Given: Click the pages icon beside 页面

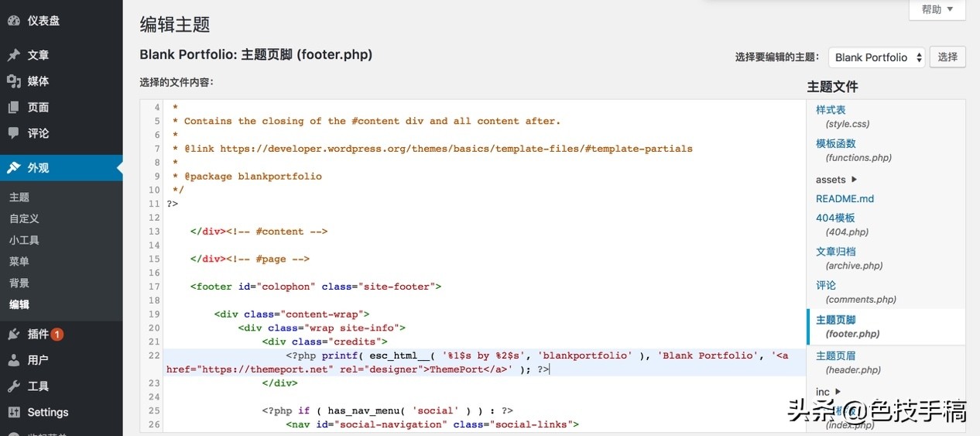Looking at the screenshot, I should tap(14, 108).
